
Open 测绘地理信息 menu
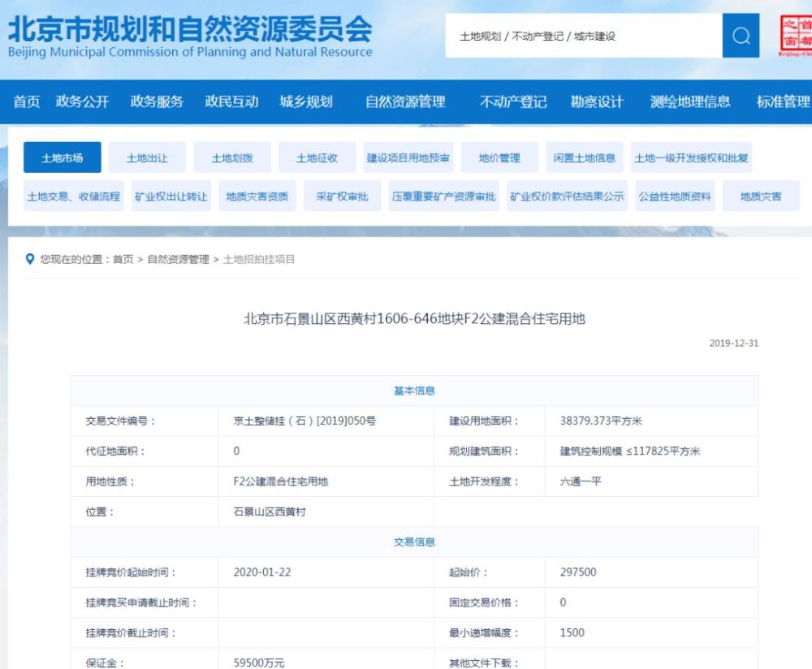pos(690,101)
